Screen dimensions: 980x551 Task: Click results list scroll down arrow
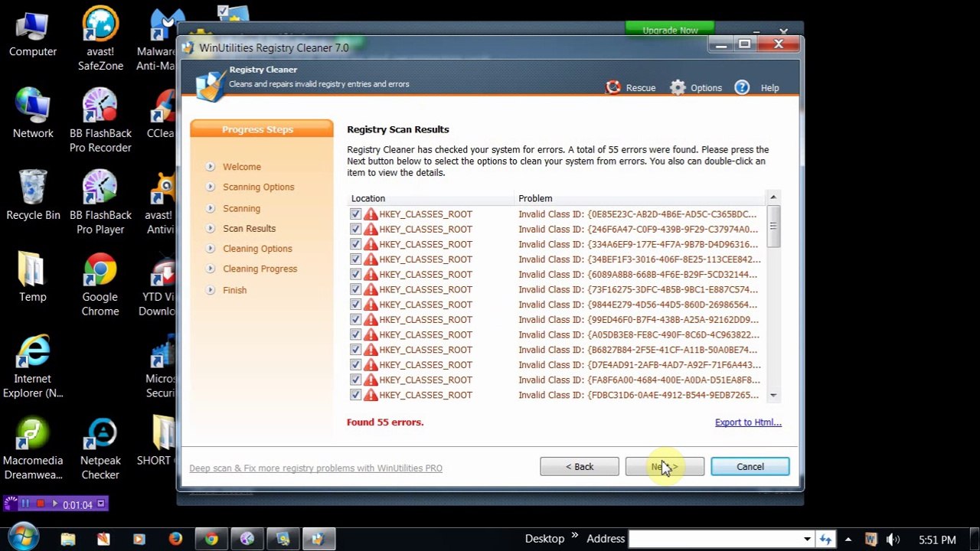click(773, 396)
